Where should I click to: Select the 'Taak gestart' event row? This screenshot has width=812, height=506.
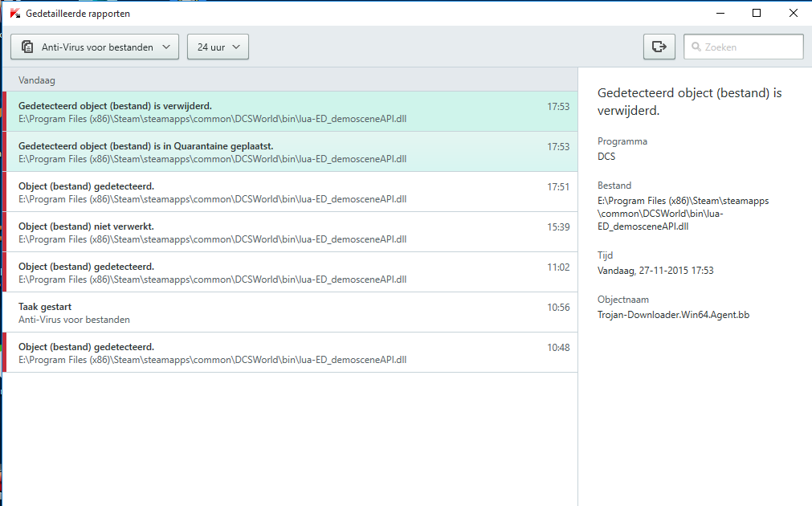pyautogui.click(x=290, y=312)
